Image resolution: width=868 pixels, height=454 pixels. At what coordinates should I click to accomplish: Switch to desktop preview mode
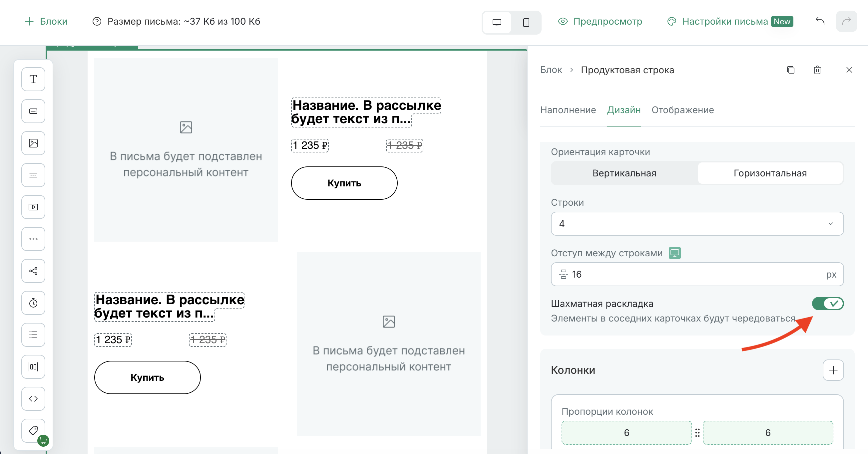[x=497, y=22]
